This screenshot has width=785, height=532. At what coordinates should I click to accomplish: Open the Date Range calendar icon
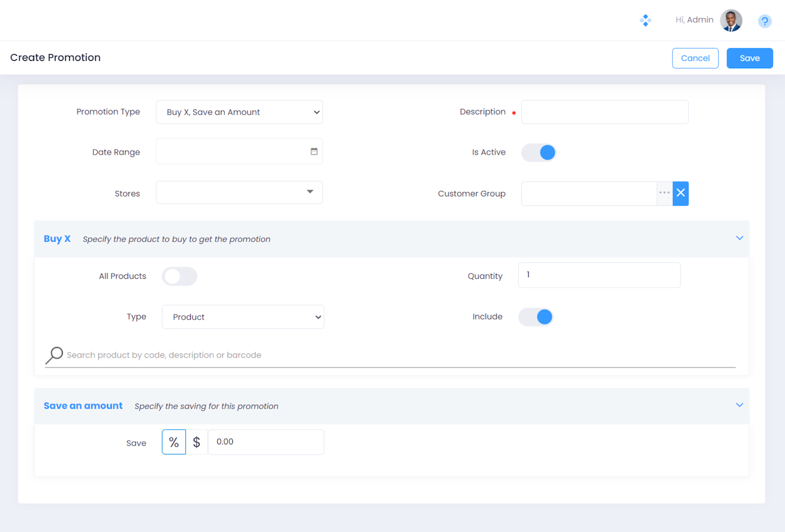[x=314, y=152]
